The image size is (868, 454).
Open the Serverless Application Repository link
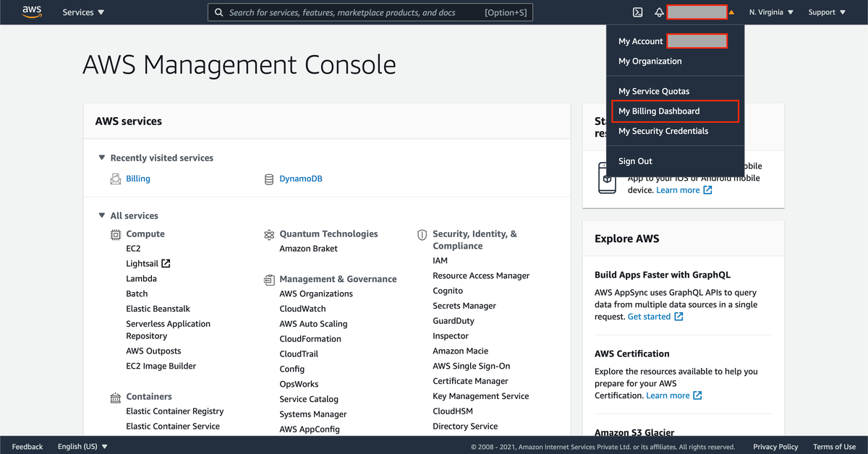tap(168, 330)
